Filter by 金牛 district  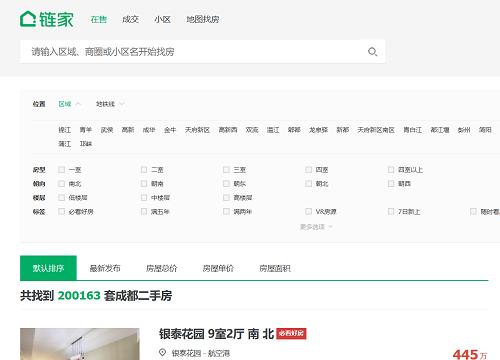(x=170, y=130)
